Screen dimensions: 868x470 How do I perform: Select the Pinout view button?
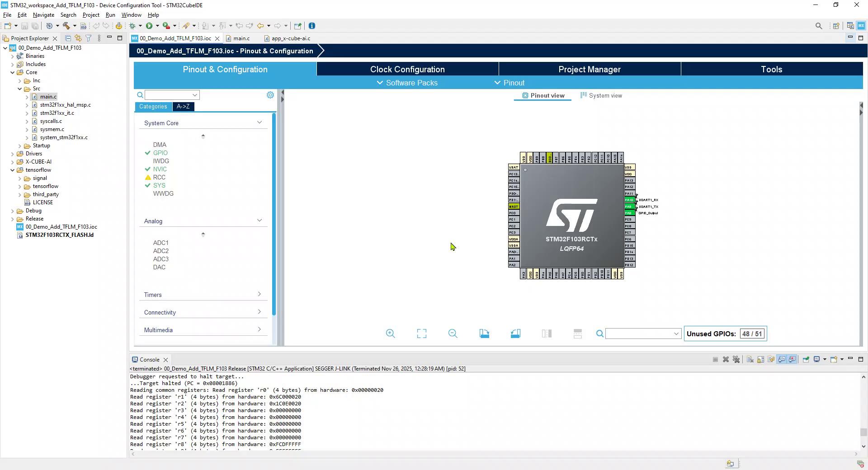(543, 95)
